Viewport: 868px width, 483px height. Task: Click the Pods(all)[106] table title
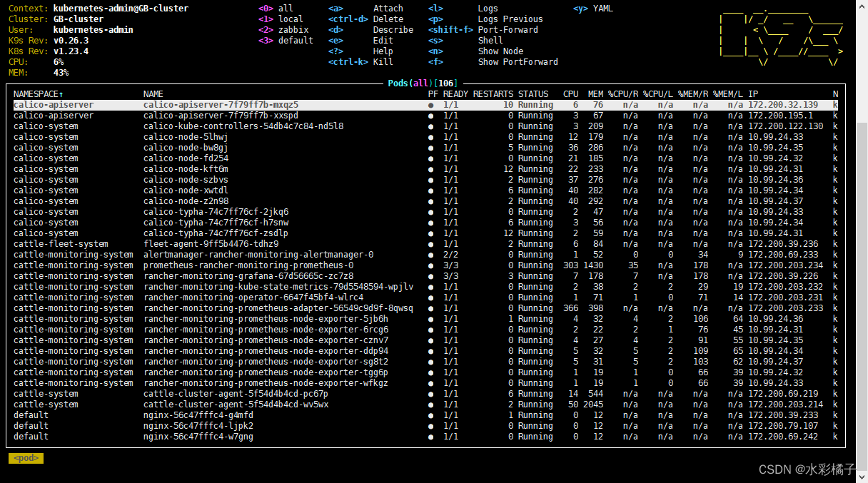coord(423,83)
